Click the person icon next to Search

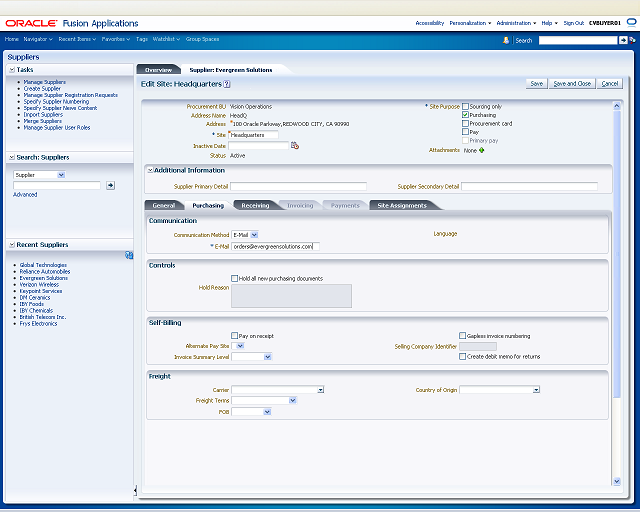coord(506,40)
